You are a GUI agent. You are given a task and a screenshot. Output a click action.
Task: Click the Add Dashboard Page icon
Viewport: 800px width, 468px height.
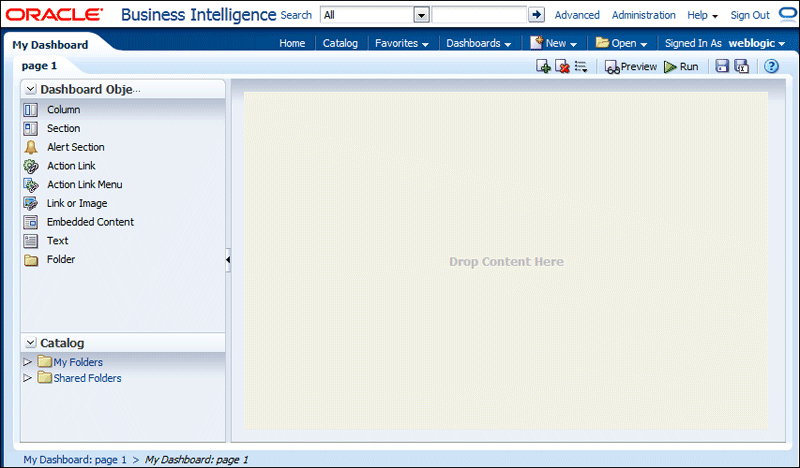pos(543,66)
